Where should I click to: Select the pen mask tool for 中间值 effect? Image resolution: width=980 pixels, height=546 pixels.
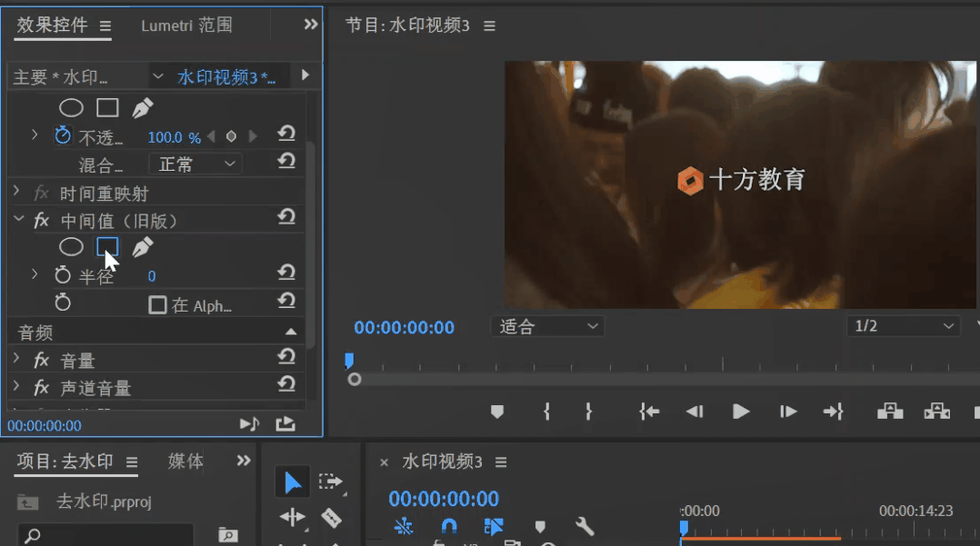coord(143,247)
